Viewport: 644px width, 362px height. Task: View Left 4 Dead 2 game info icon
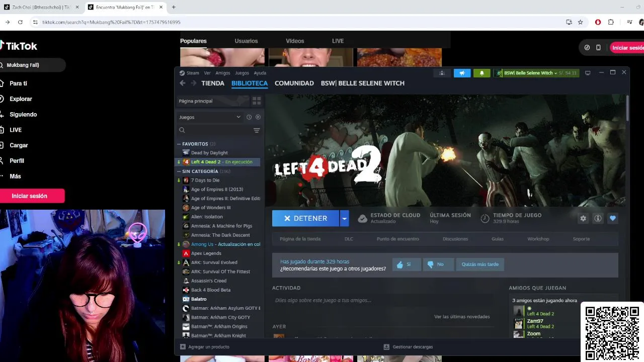[x=598, y=218]
